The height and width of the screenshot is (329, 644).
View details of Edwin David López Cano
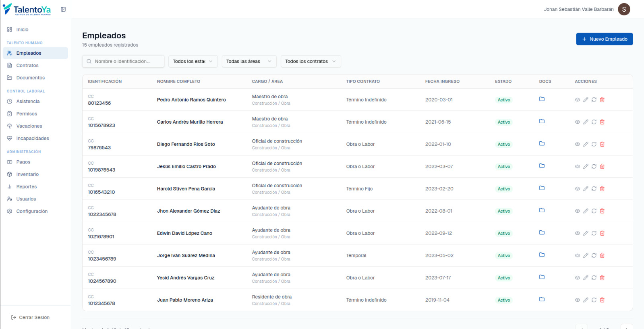[577, 233]
